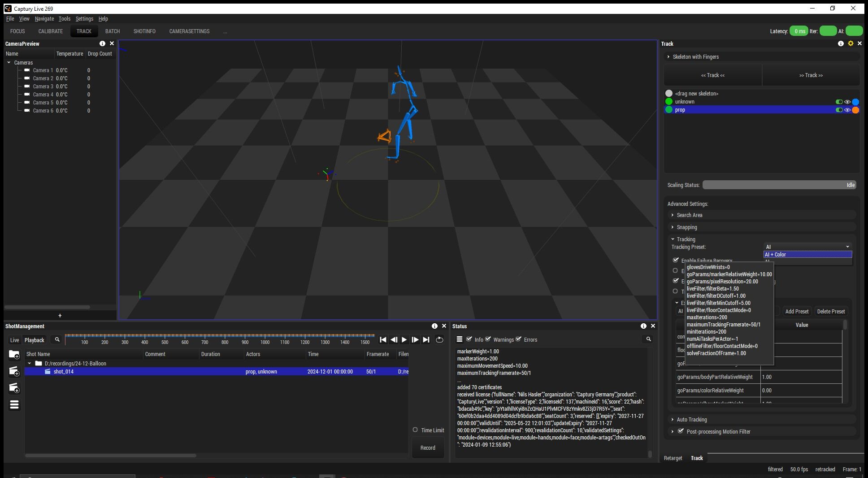Image resolution: width=868 pixels, height=478 pixels.
Task: Expand the Search Area section
Action: pyautogui.click(x=689, y=215)
